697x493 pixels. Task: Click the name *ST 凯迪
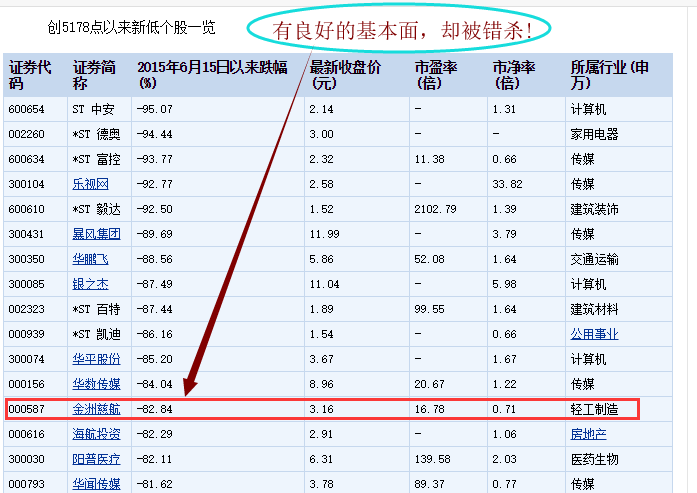(96, 334)
